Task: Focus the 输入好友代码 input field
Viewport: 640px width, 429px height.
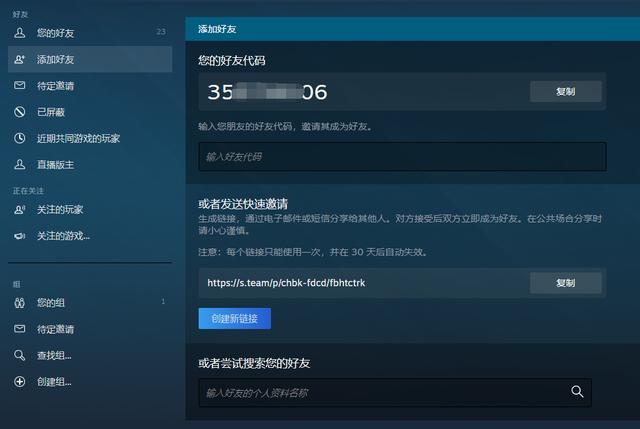Action: tap(402, 157)
